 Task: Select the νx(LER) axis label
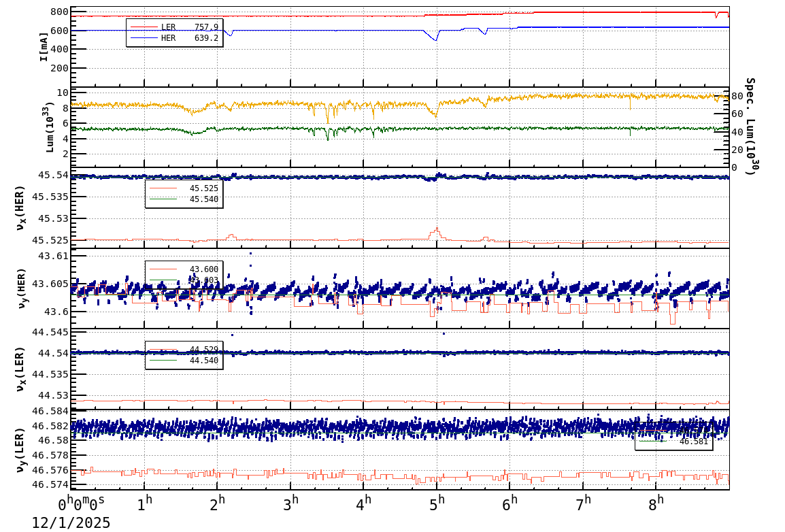pyautogui.click(x=20, y=369)
